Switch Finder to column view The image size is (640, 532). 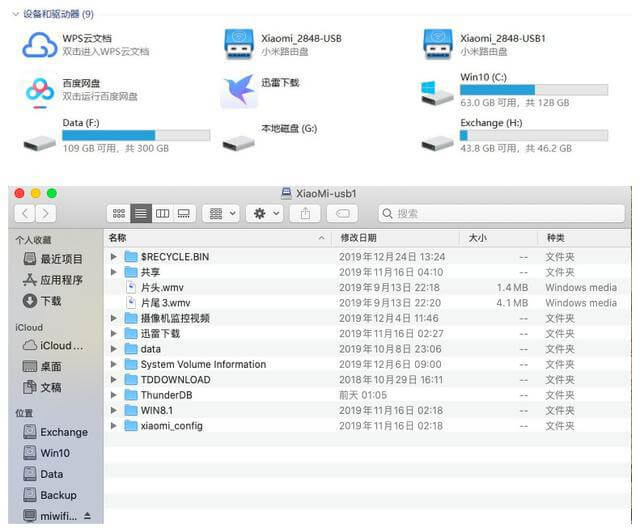tap(162, 214)
